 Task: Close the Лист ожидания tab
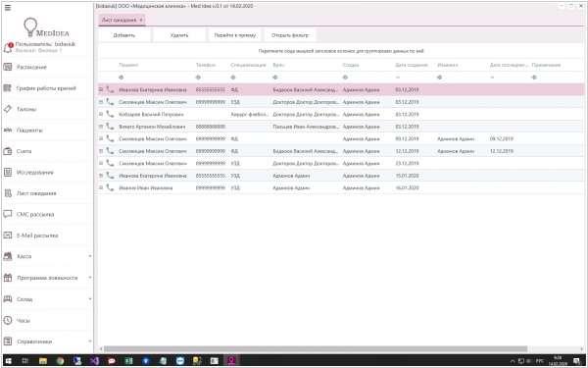tap(141, 20)
